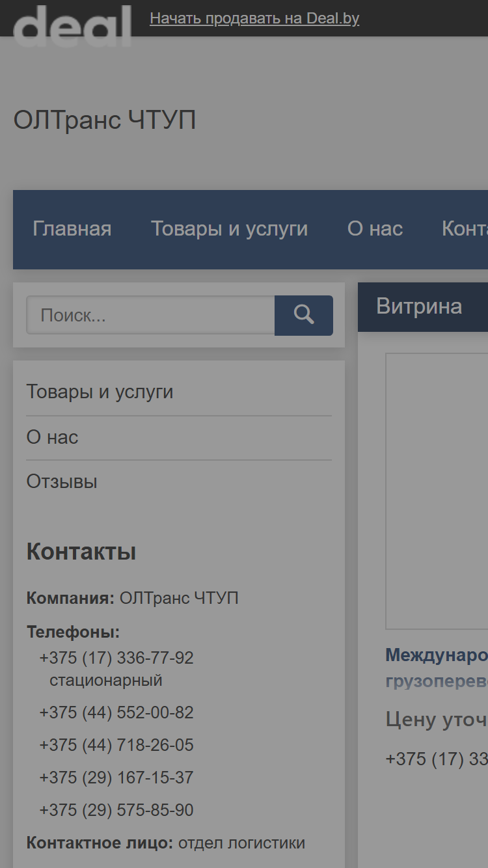
Task: Open sidebar link О нас
Action: (x=52, y=437)
